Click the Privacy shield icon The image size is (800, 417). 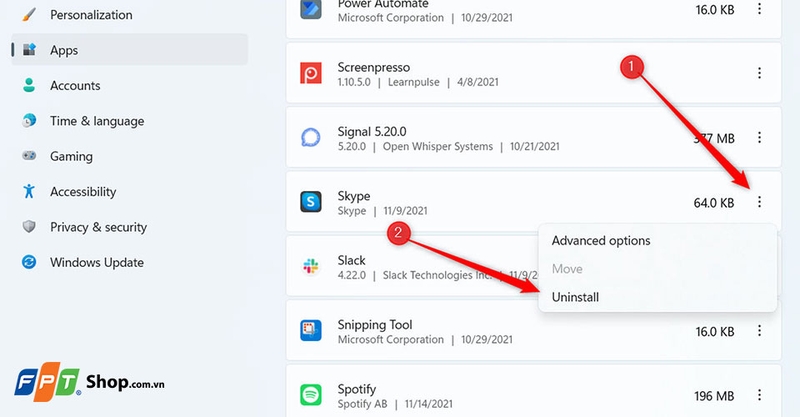pos(29,226)
